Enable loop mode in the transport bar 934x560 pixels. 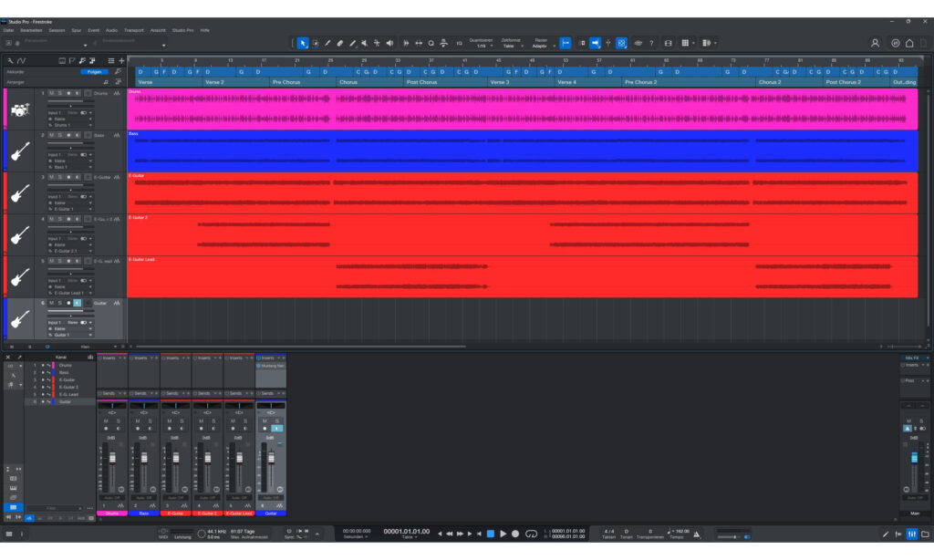click(x=531, y=534)
